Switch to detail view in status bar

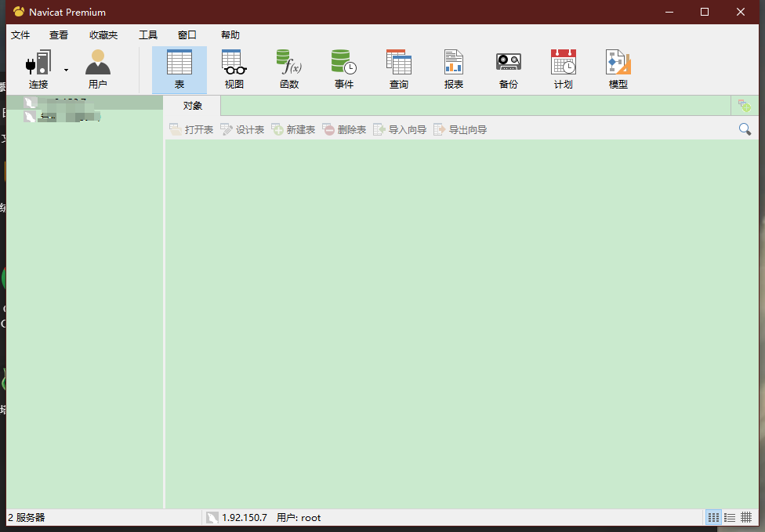[746, 517]
